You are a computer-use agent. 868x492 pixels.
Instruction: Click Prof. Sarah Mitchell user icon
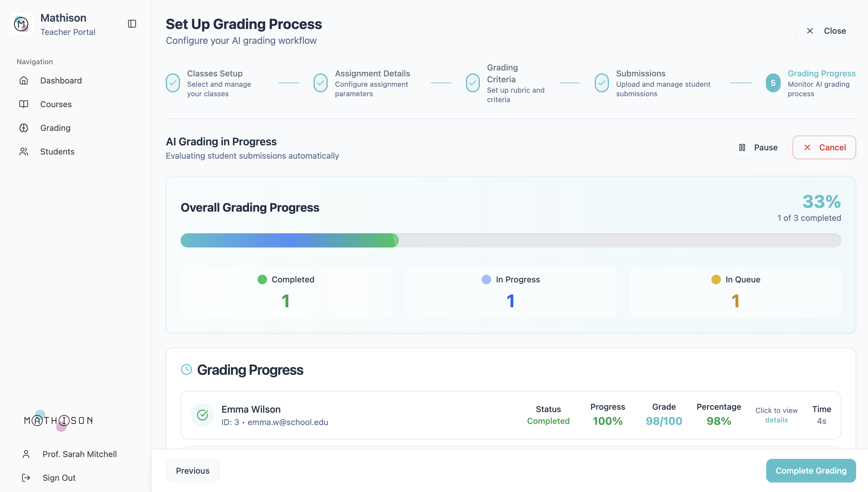coord(26,454)
